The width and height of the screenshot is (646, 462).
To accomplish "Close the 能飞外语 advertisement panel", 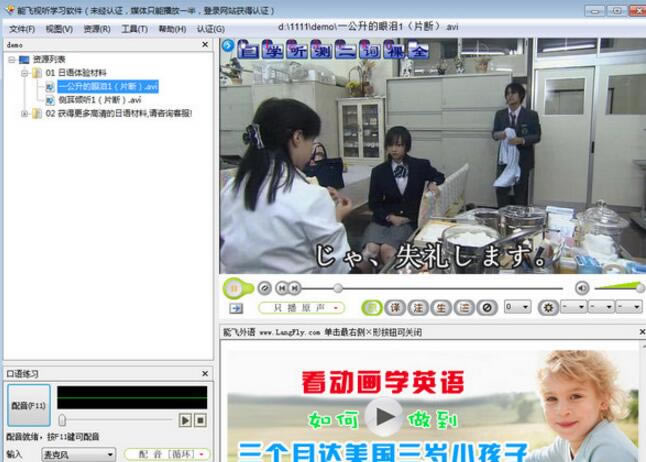I will tap(642, 332).
